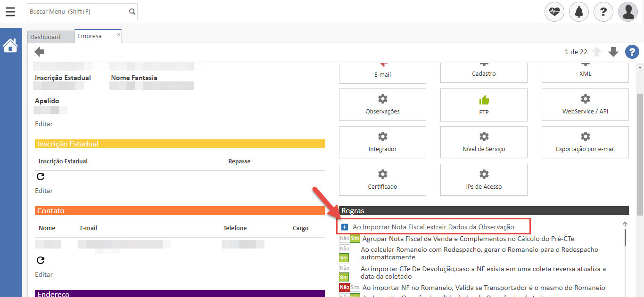Refresh the Inscrição Estadual list

tap(41, 177)
